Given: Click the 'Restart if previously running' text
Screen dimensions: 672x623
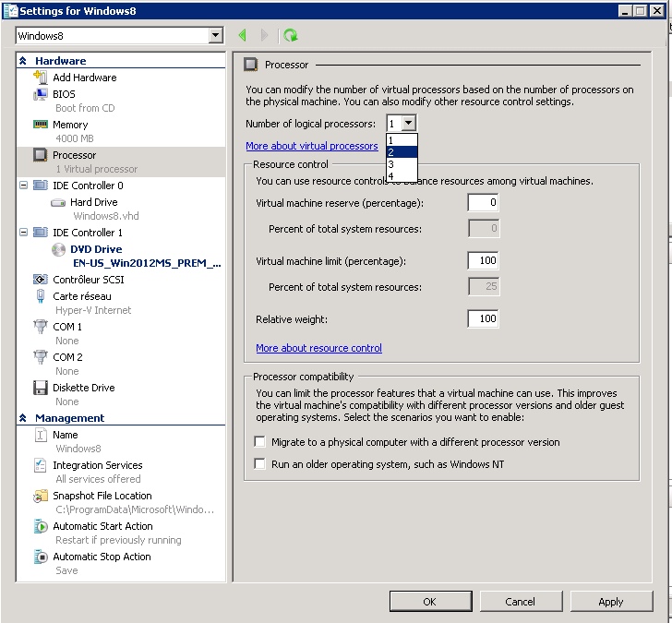Looking at the screenshot, I should [x=118, y=540].
